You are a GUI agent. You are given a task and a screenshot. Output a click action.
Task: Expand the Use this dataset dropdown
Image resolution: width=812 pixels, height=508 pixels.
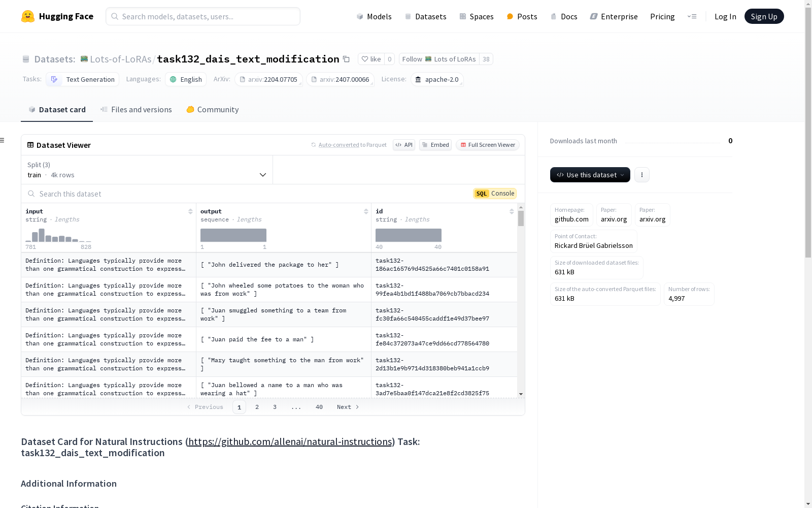[590, 175]
